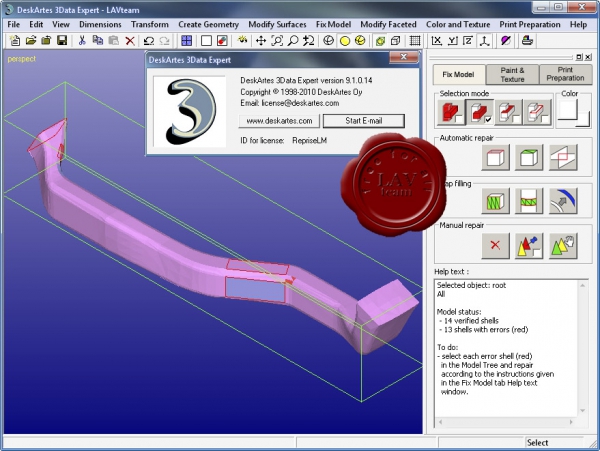Click the Help text horizontal scrollbar
Screen dimensions: 600x451
(505, 422)
